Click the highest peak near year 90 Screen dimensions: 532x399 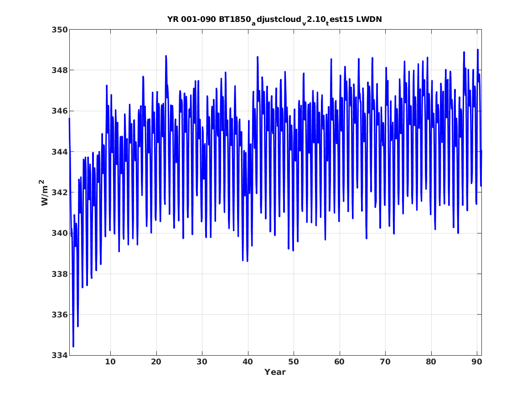click(478, 50)
